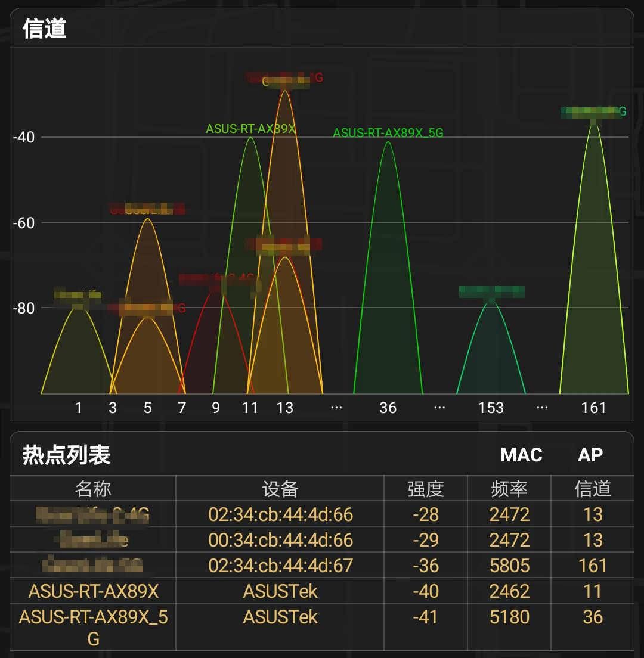
Task: Click ASUS-RT-AX89X label on the chart
Action: coord(250,128)
